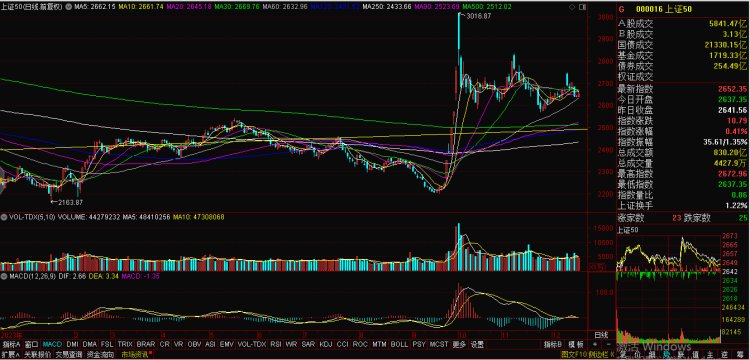Click the red dot on 市场资讯
Viewport: 750px width, 360px height.
click(151, 352)
